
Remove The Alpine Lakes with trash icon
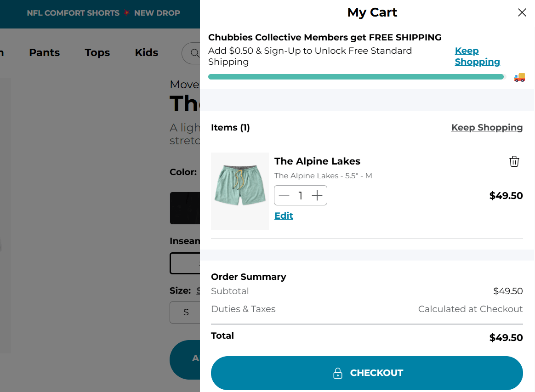click(514, 161)
